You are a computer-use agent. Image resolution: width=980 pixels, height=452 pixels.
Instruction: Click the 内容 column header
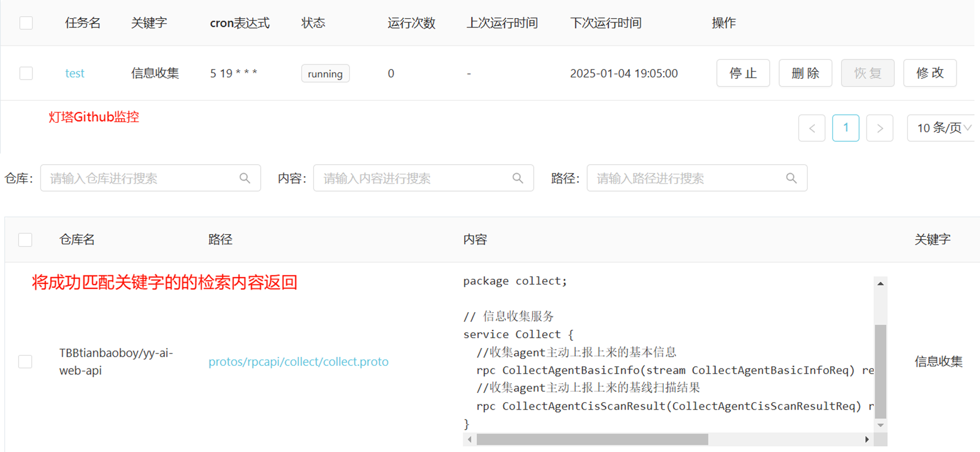(475, 240)
